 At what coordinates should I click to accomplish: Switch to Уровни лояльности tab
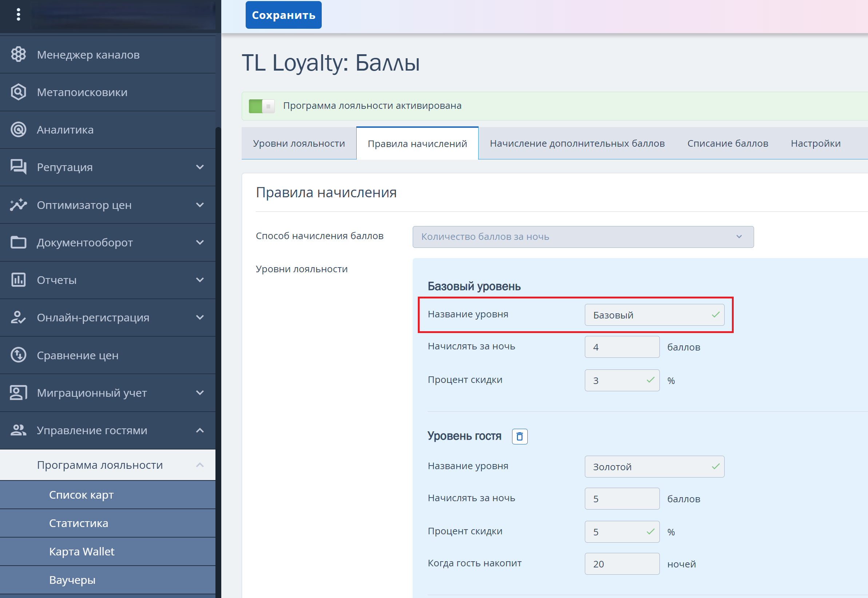coord(298,143)
